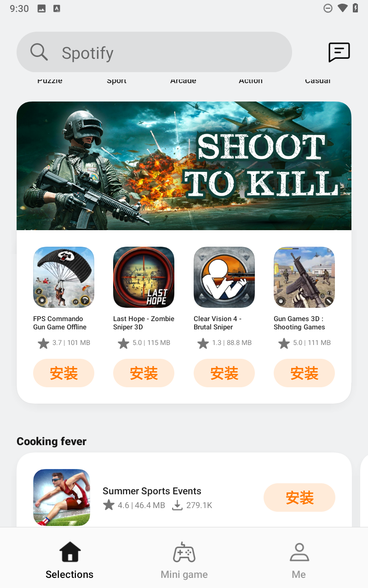The image size is (368, 588).
Task: Open Gun Games 3D Shooting Games icon
Action: click(304, 277)
